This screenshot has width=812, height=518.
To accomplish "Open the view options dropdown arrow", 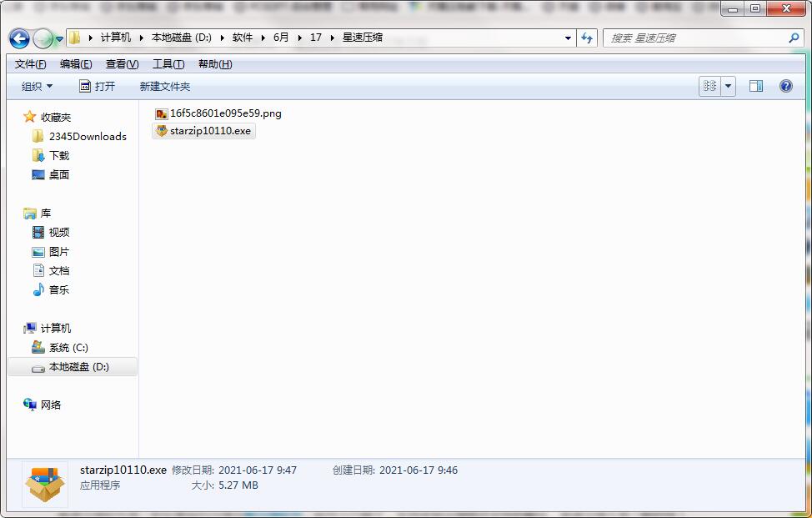I will click(x=728, y=86).
